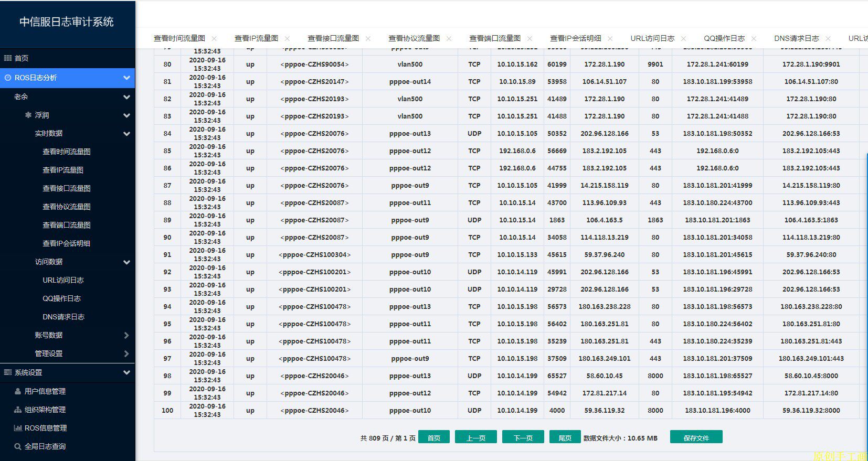Open 查看协议流量图 in the sidebar
868x461 pixels.
pyautogui.click(x=67, y=207)
